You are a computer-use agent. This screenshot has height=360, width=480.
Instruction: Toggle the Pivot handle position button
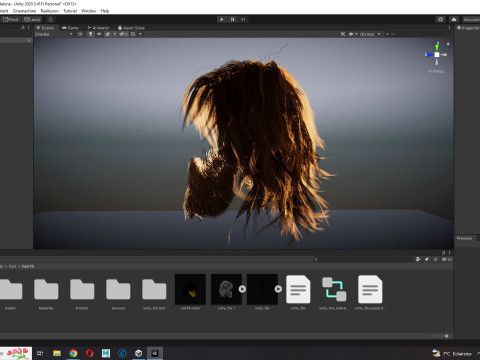[x=11, y=19]
